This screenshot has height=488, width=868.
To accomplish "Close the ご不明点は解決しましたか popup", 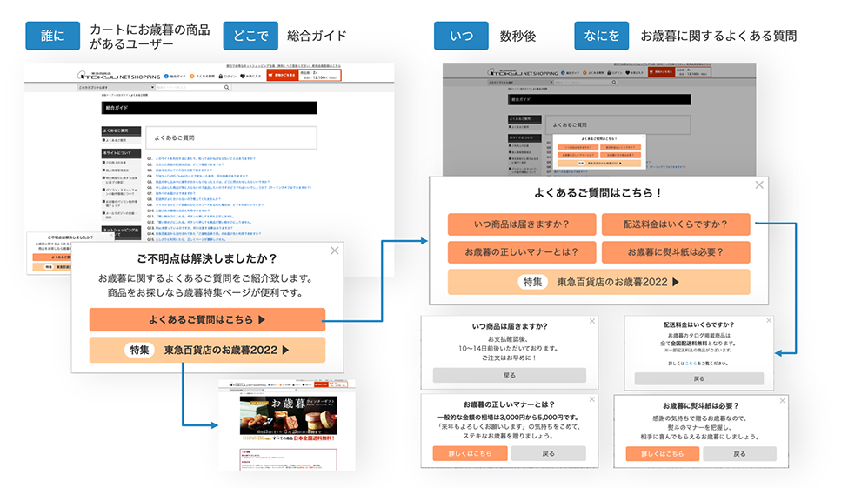I will [334, 251].
